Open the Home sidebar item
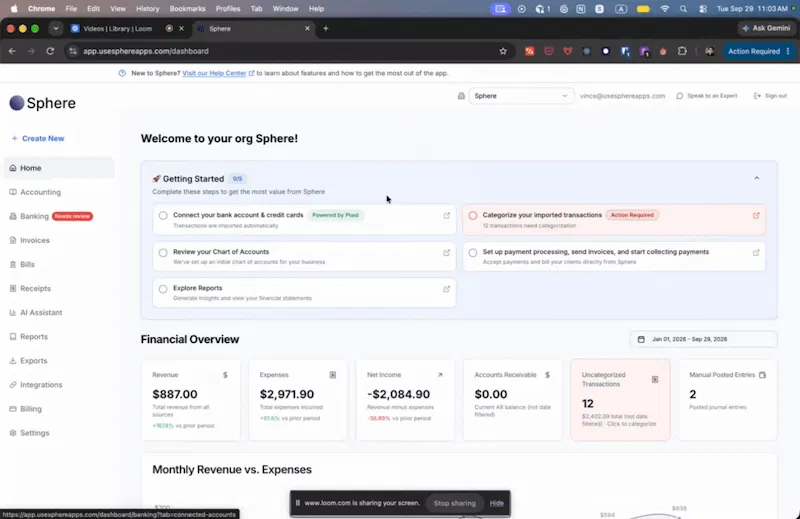Image resolution: width=800 pixels, height=519 pixels. 59,168
